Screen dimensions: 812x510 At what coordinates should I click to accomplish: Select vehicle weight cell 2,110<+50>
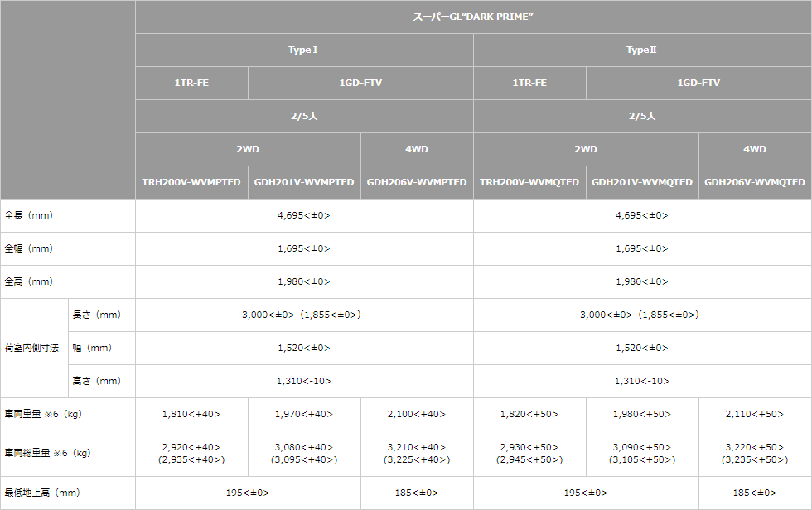[x=755, y=414]
